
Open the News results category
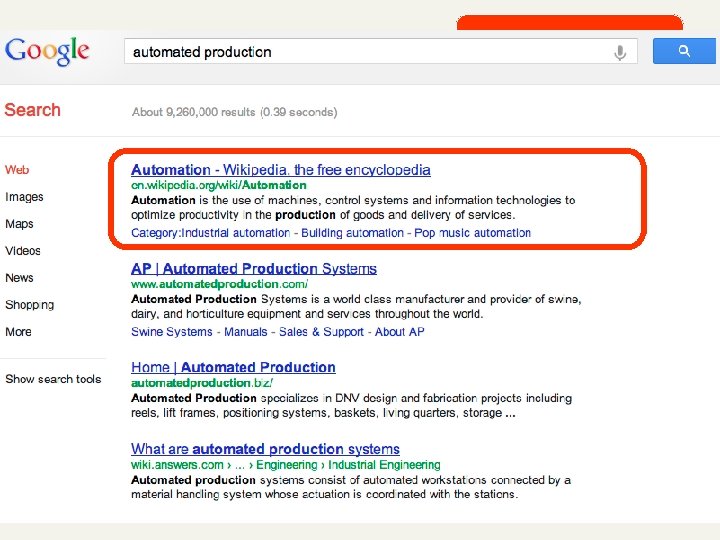click(19, 278)
